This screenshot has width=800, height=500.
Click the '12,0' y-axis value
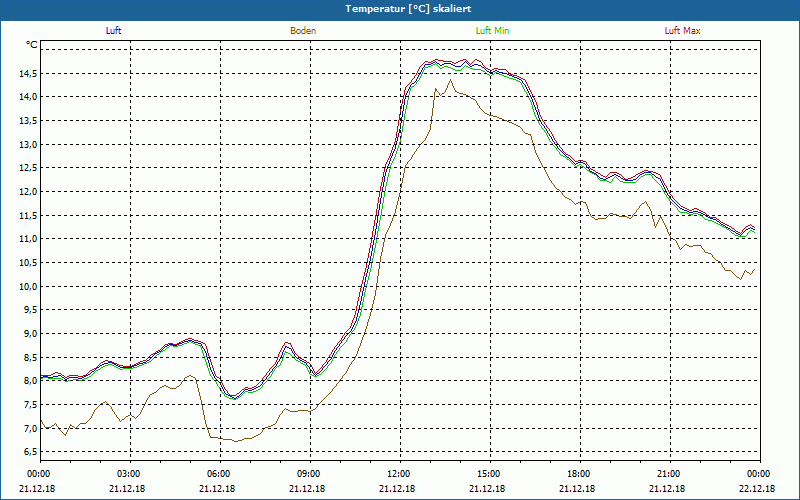(28, 192)
